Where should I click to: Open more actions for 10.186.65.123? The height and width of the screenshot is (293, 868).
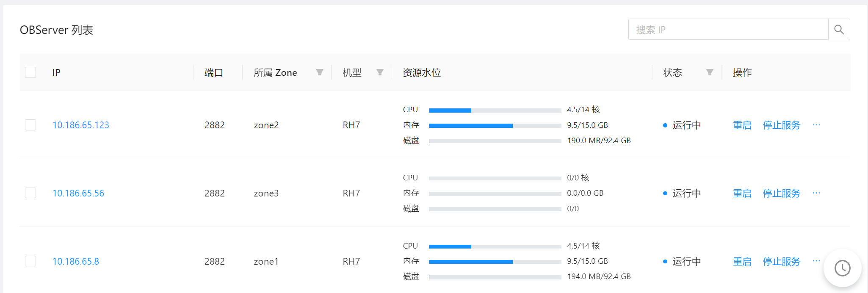coord(816,125)
